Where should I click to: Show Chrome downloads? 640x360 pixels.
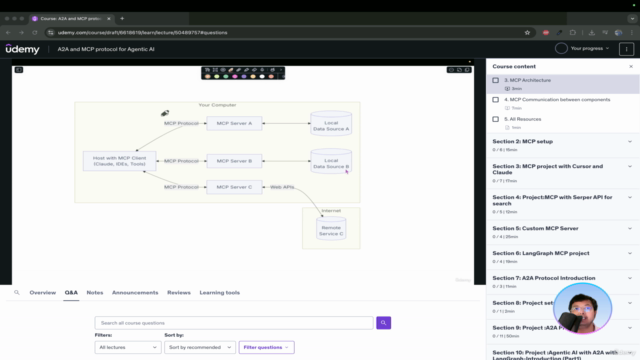point(591,33)
